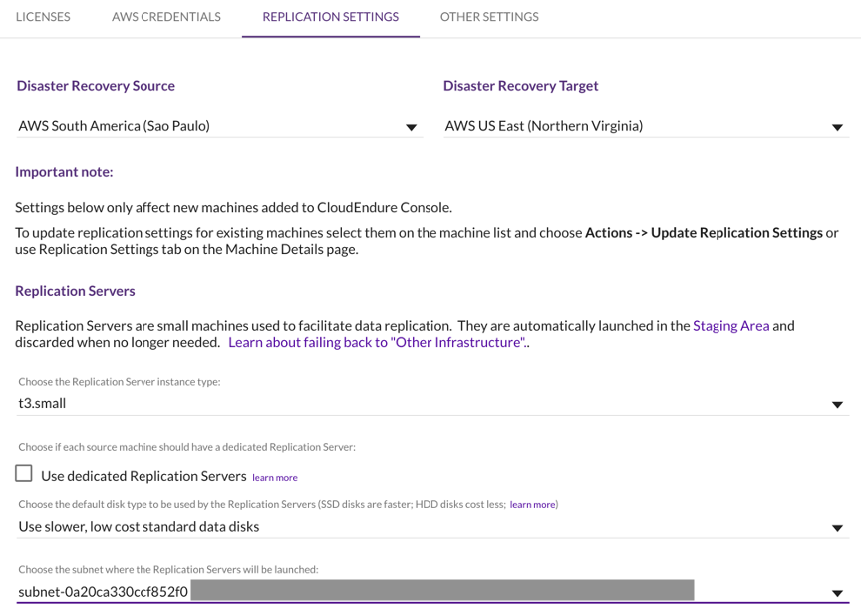Open the subnet selection dropdown
This screenshot has width=861, height=616.
432,592
